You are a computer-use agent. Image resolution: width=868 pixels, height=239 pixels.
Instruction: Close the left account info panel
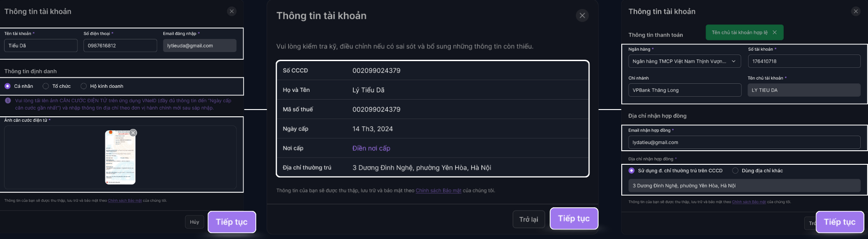tap(232, 11)
